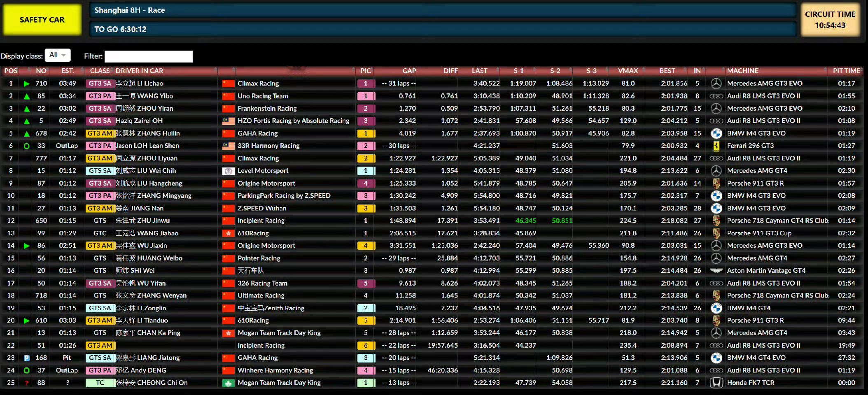Click the PIC badge 6 for car 51
This screenshot has height=395, width=868.
(x=366, y=346)
